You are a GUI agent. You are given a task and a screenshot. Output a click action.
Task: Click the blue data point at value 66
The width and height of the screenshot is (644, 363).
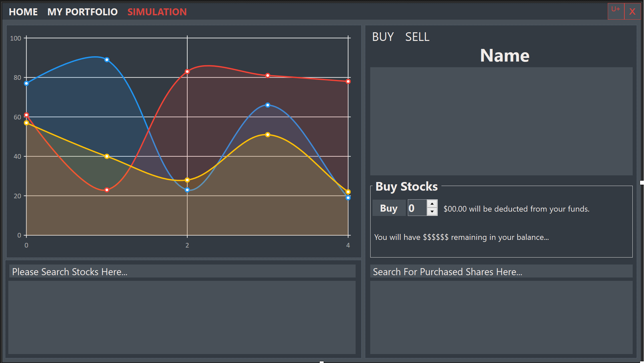click(x=268, y=105)
